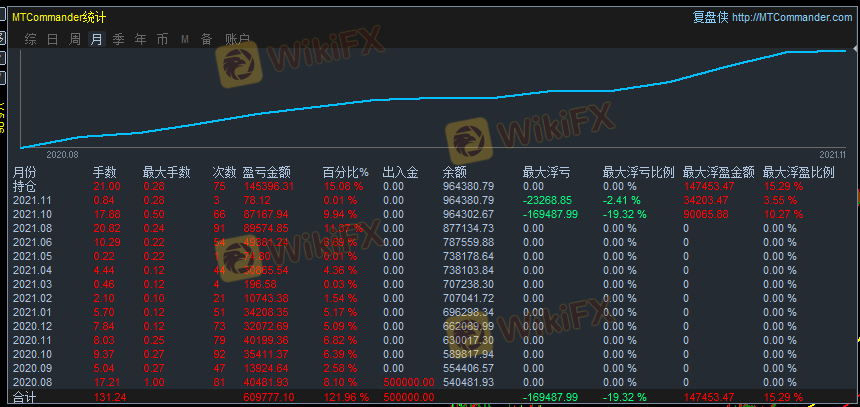Switch to the 季 quarterly tab

tap(118, 39)
